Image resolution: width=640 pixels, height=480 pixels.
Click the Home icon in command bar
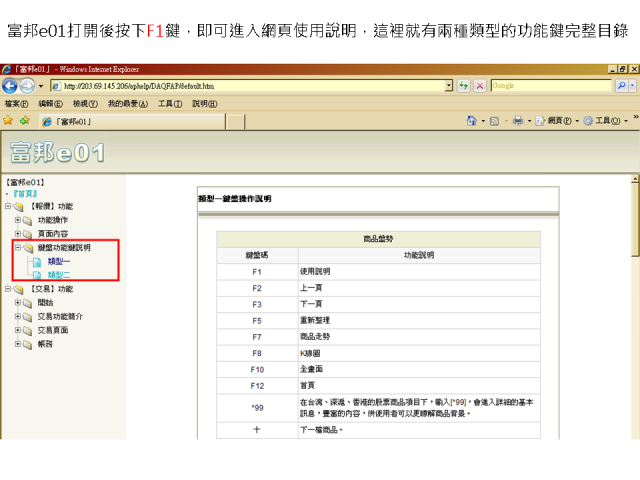(471, 121)
